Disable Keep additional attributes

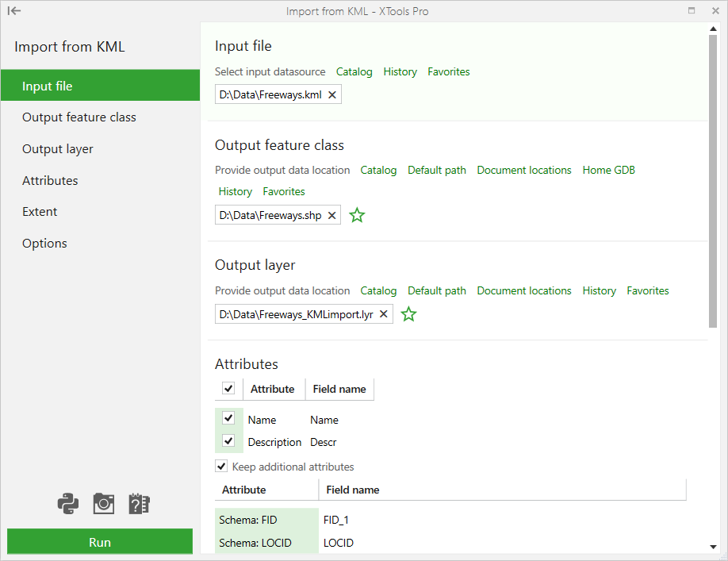(x=221, y=466)
